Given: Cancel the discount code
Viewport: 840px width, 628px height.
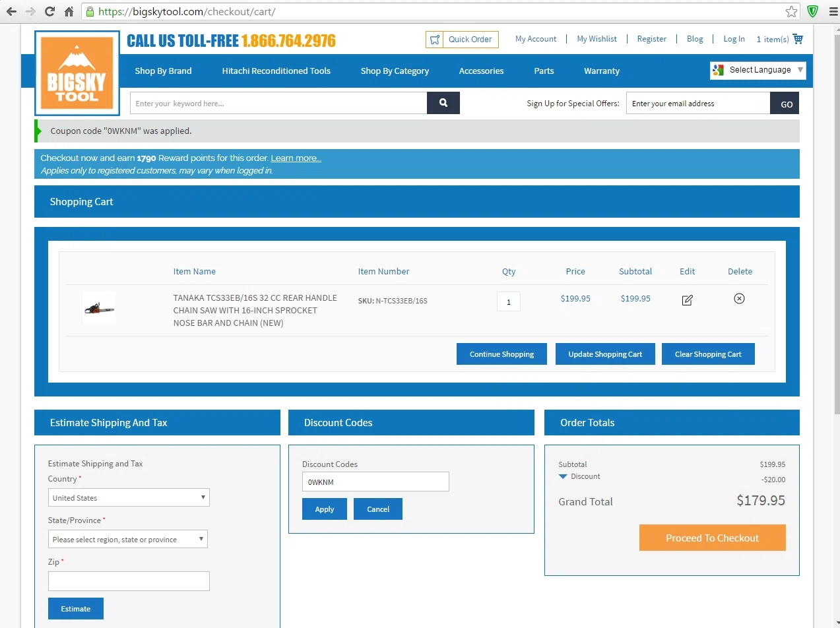Looking at the screenshot, I should (378, 509).
